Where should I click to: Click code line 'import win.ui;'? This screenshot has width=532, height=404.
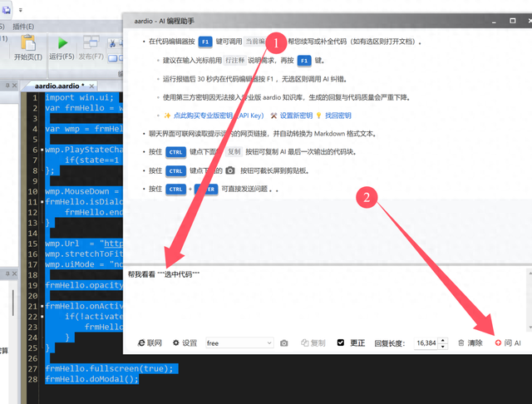79,97
